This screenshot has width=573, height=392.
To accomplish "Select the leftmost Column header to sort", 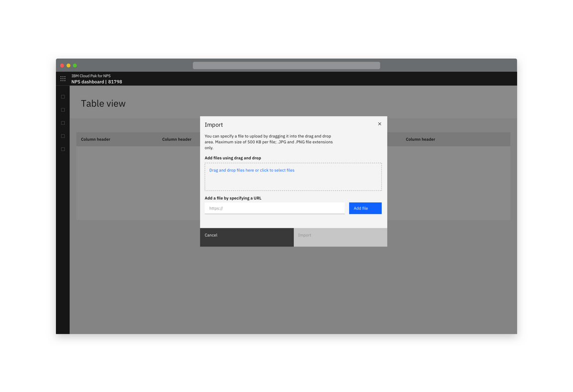I will point(95,139).
